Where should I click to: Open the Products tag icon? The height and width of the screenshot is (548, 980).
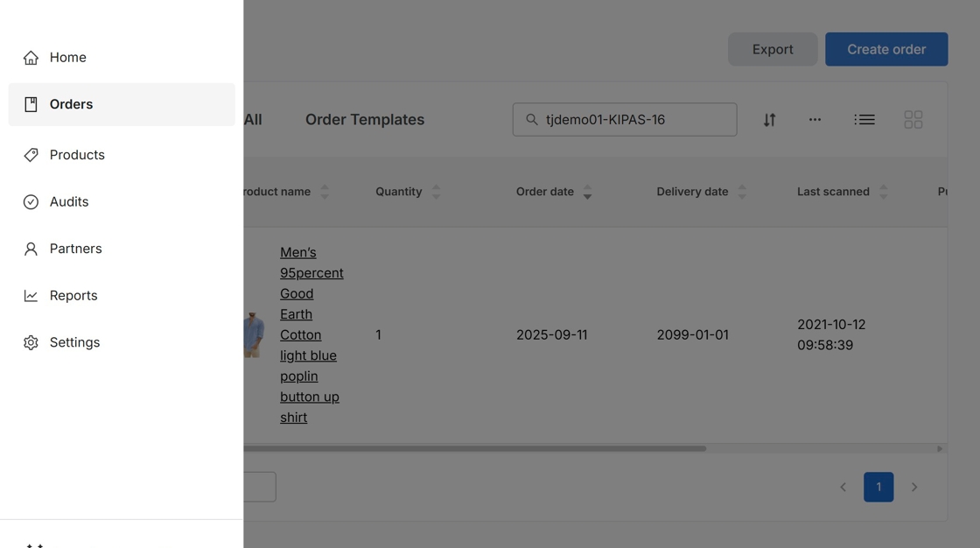tap(31, 155)
